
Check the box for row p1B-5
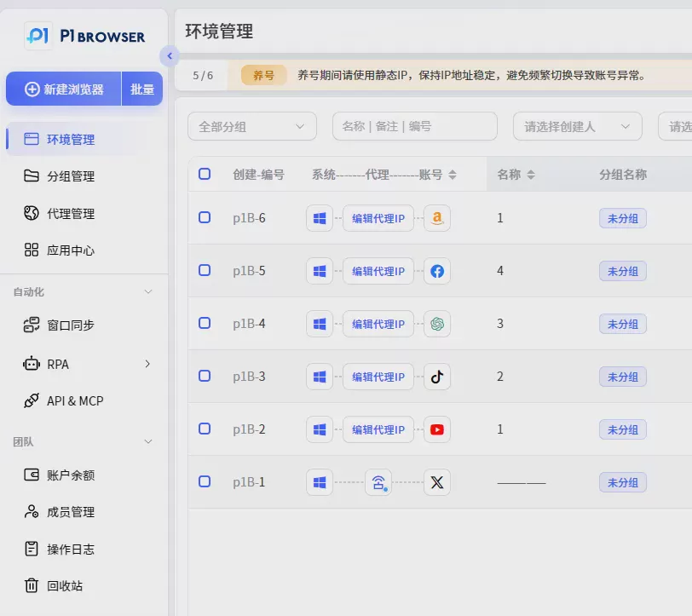coord(205,270)
